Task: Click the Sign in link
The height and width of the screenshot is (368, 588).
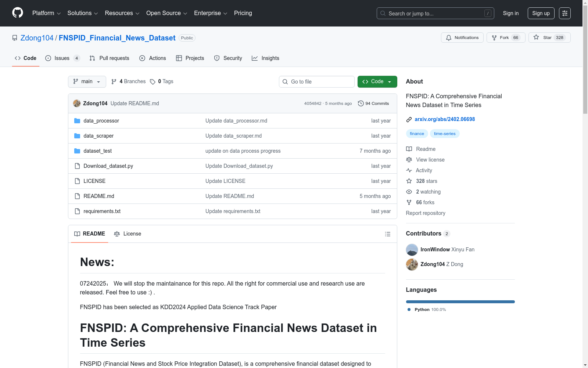Action: 511,13
